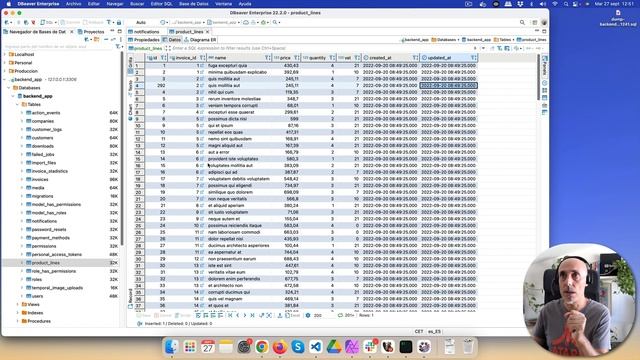Open the Diagrama ER tab

pos(200,40)
